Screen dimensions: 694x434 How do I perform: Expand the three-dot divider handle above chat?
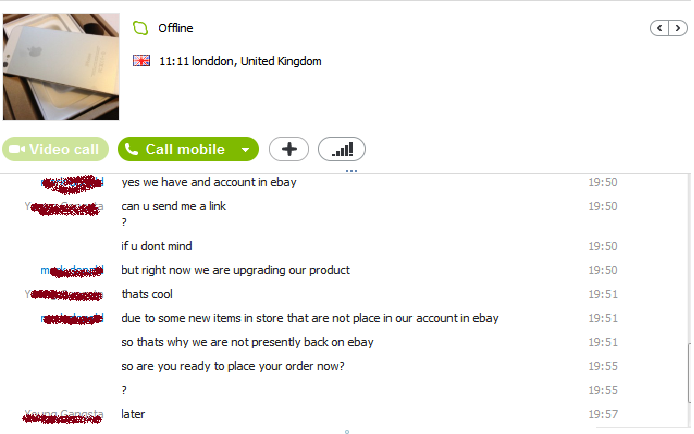click(x=351, y=170)
